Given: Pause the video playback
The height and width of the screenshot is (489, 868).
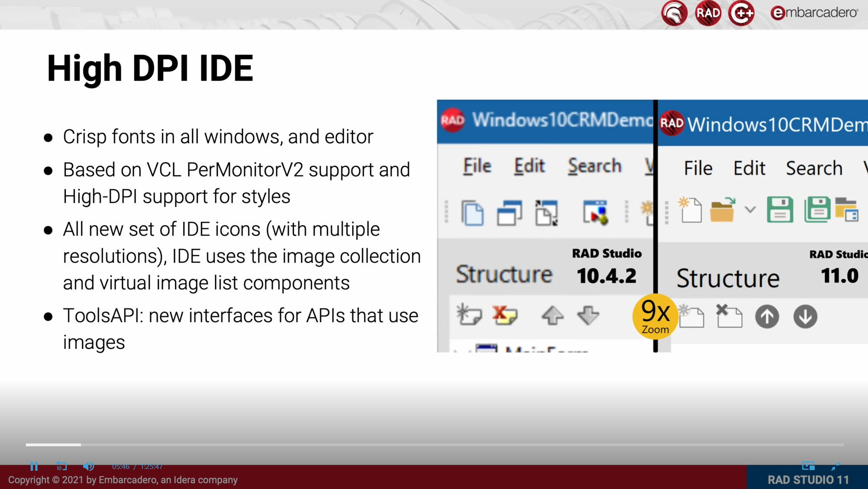Looking at the screenshot, I should click(34, 466).
